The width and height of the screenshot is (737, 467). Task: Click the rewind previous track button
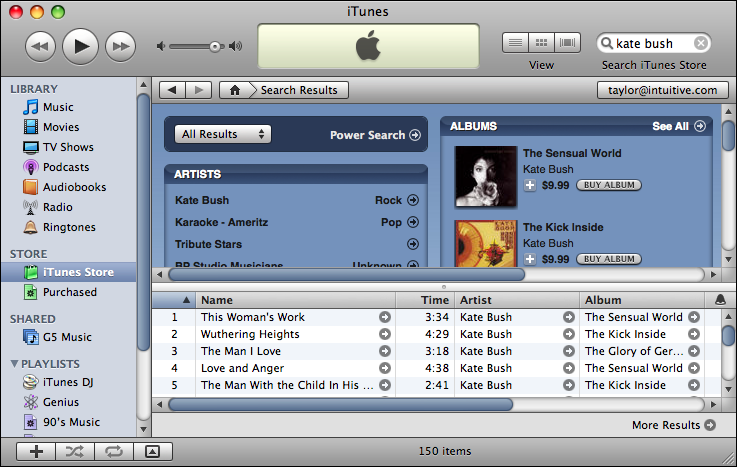click(x=40, y=46)
